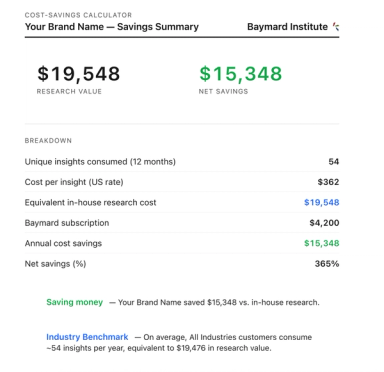The height and width of the screenshot is (372, 384).
Task: Click the green Saving money label
Action: coord(75,302)
